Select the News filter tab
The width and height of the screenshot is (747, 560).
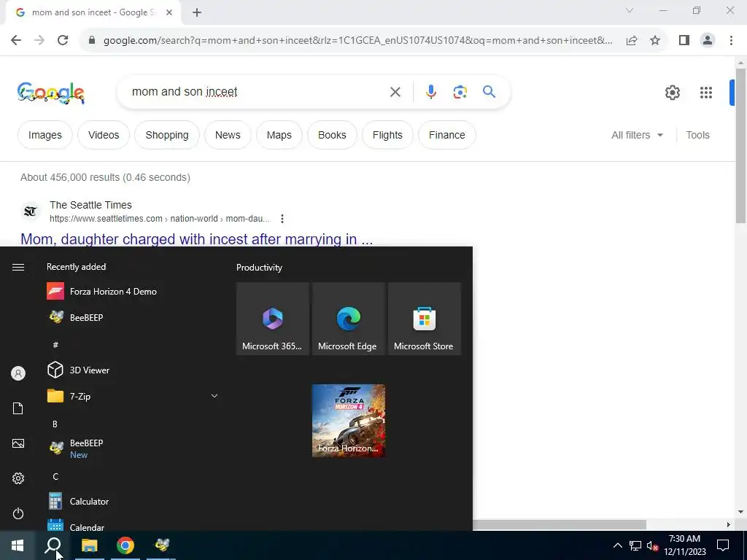(228, 135)
